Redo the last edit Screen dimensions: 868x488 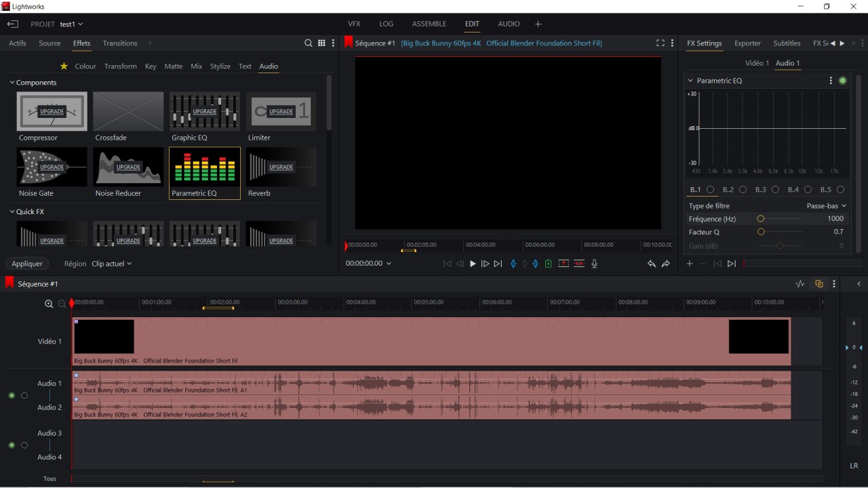pos(666,264)
